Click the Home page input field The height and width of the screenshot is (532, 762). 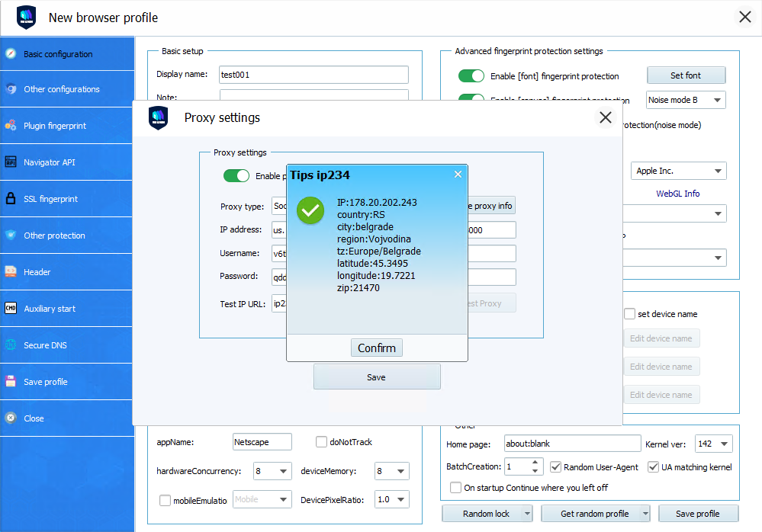572,444
